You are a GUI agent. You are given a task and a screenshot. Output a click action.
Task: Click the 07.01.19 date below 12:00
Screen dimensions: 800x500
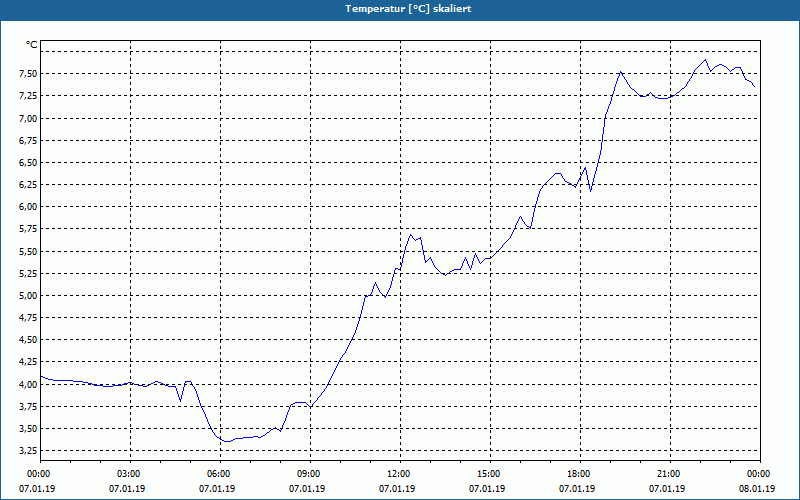[397, 488]
